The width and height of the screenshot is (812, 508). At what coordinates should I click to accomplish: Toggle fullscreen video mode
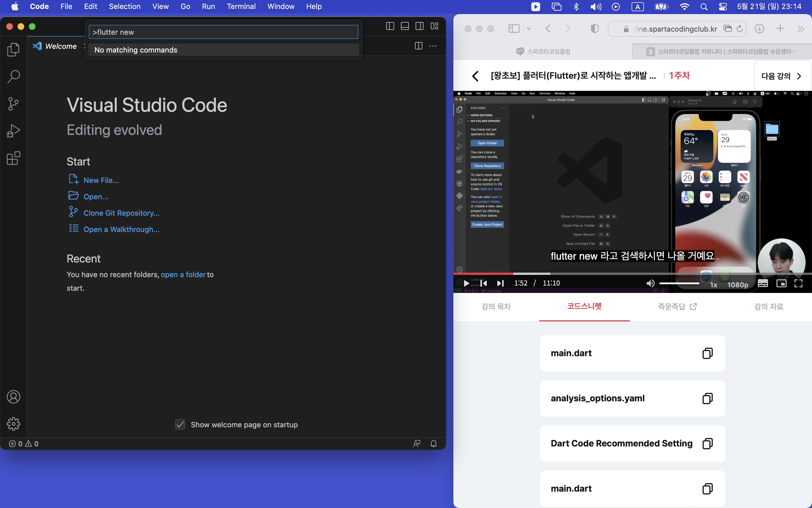pos(798,283)
